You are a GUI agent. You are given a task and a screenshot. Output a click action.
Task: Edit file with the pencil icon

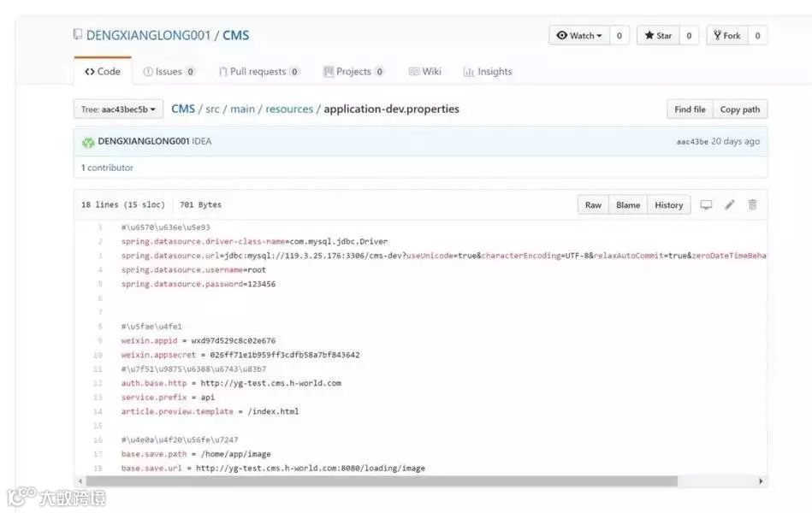click(730, 205)
